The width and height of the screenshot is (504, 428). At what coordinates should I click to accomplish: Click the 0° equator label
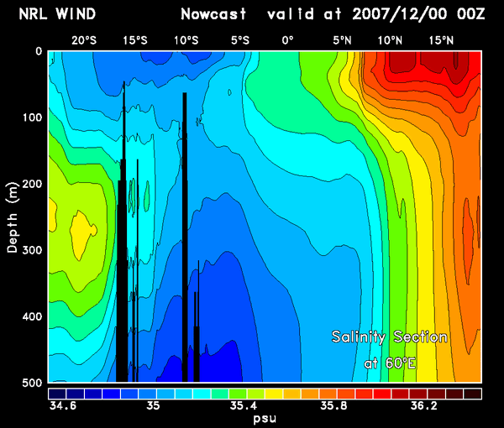click(x=287, y=40)
